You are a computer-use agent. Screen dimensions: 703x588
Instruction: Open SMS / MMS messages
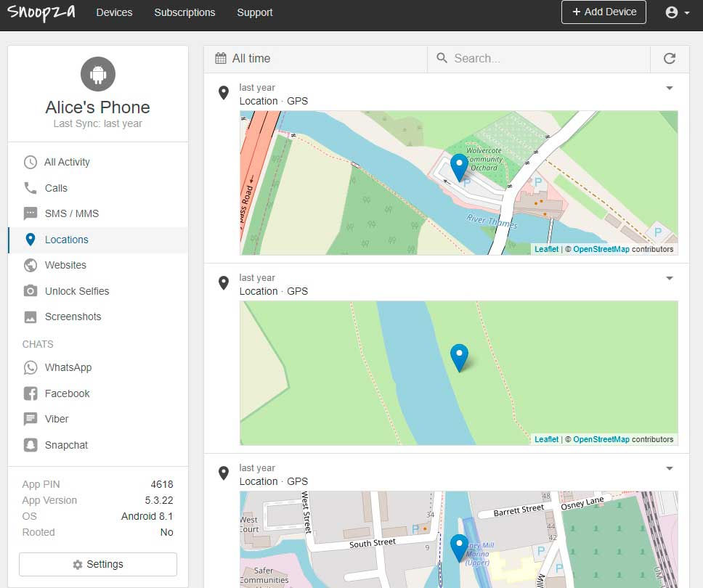[98, 213]
